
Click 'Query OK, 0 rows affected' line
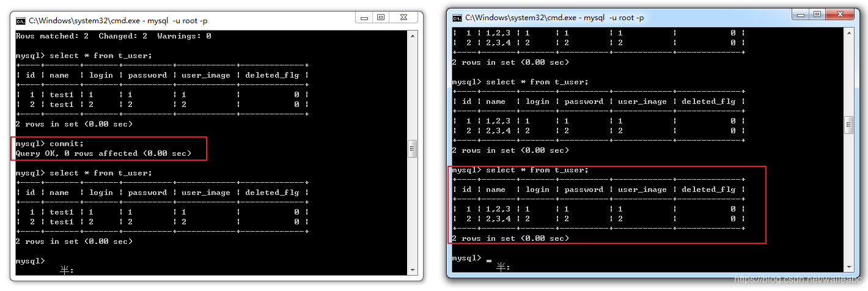[103, 153]
